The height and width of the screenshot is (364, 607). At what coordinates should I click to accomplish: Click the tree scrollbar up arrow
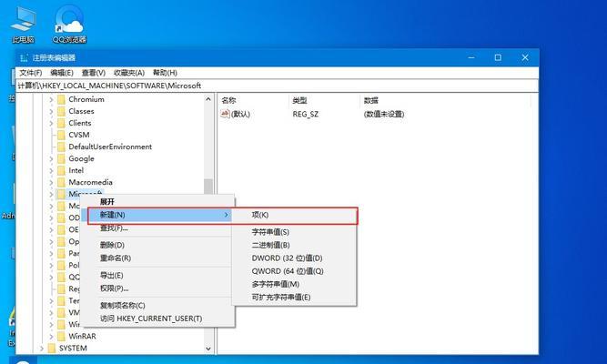click(208, 99)
